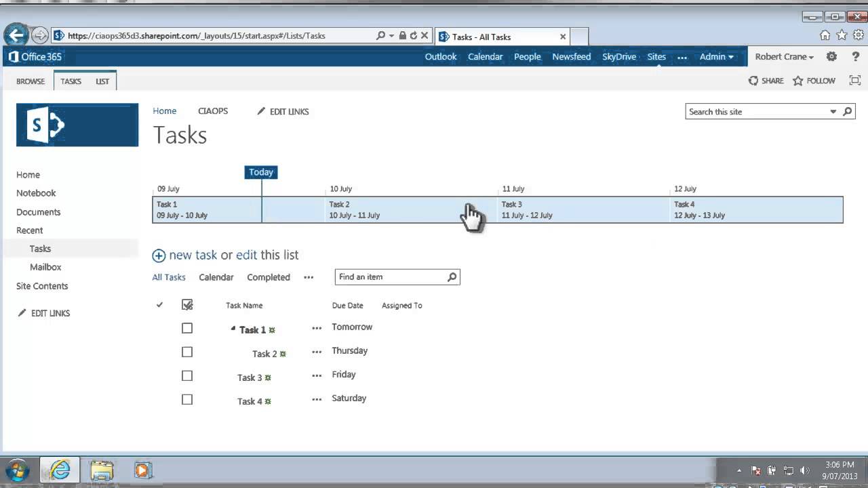Click the browser Back arrow button
Screen dimensions: 868x488
(x=16, y=35)
